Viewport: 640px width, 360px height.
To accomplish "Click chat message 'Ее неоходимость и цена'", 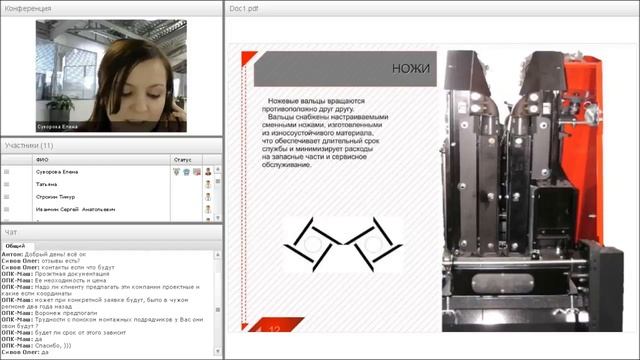I will (x=70, y=280).
